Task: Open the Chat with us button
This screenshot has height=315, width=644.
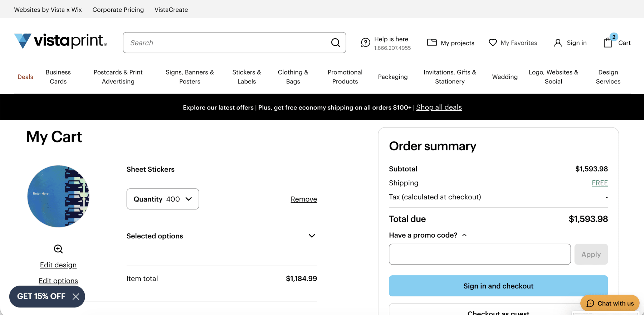Action: point(610,304)
